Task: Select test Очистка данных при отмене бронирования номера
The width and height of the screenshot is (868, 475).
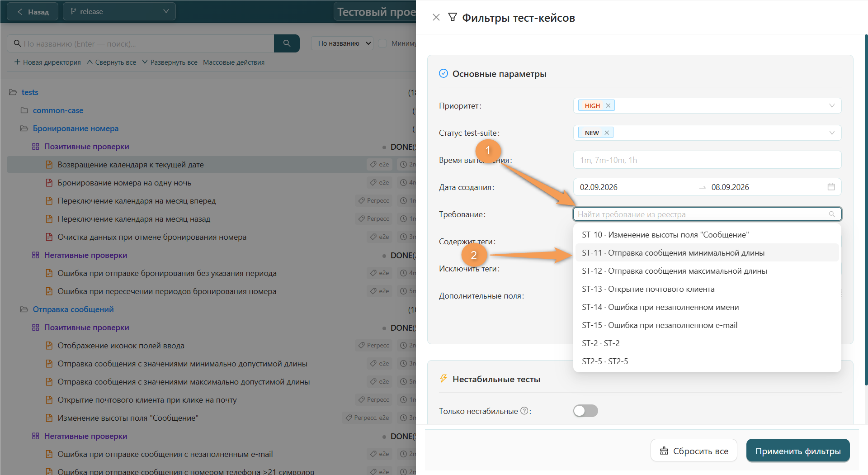Action: 152,237
